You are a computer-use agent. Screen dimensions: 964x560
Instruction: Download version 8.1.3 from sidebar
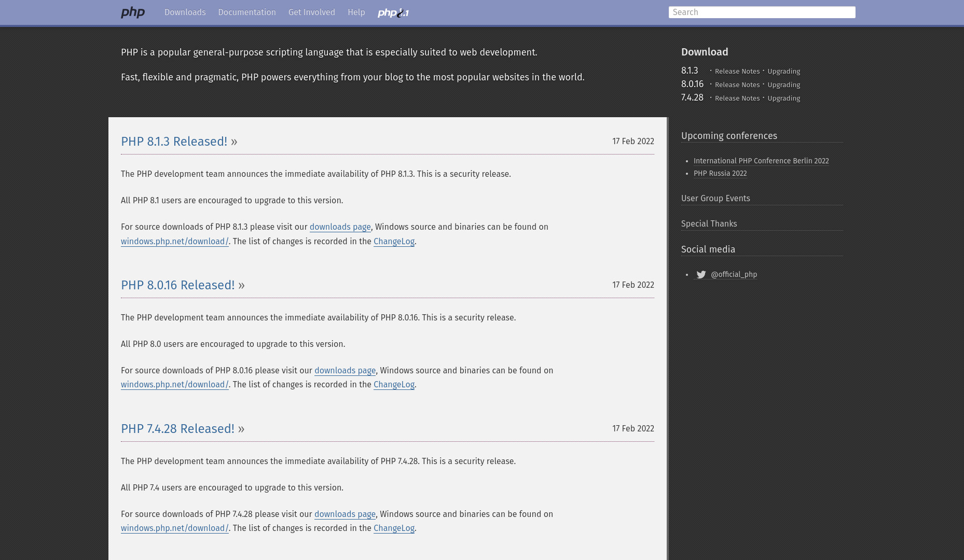point(690,71)
